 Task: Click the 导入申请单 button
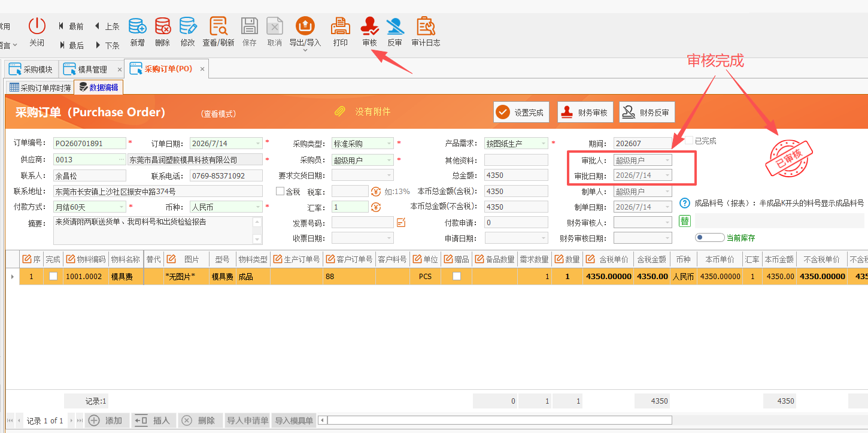pos(247,420)
